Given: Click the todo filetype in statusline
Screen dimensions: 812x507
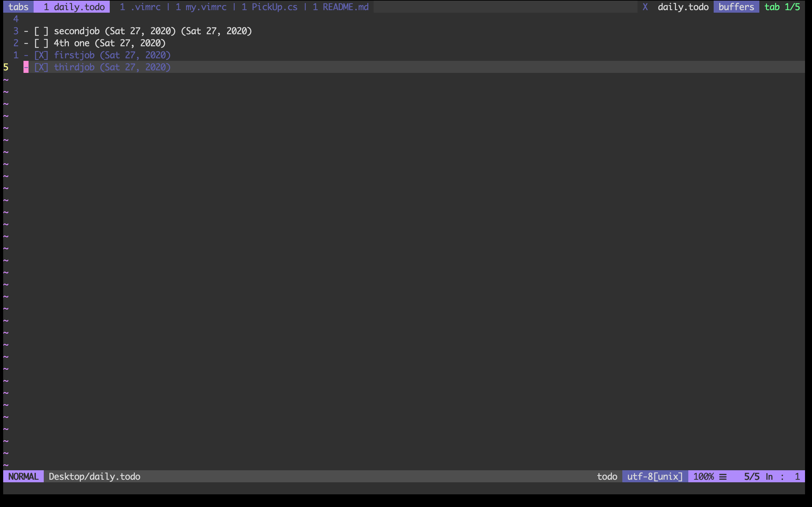Looking at the screenshot, I should pos(607,477).
